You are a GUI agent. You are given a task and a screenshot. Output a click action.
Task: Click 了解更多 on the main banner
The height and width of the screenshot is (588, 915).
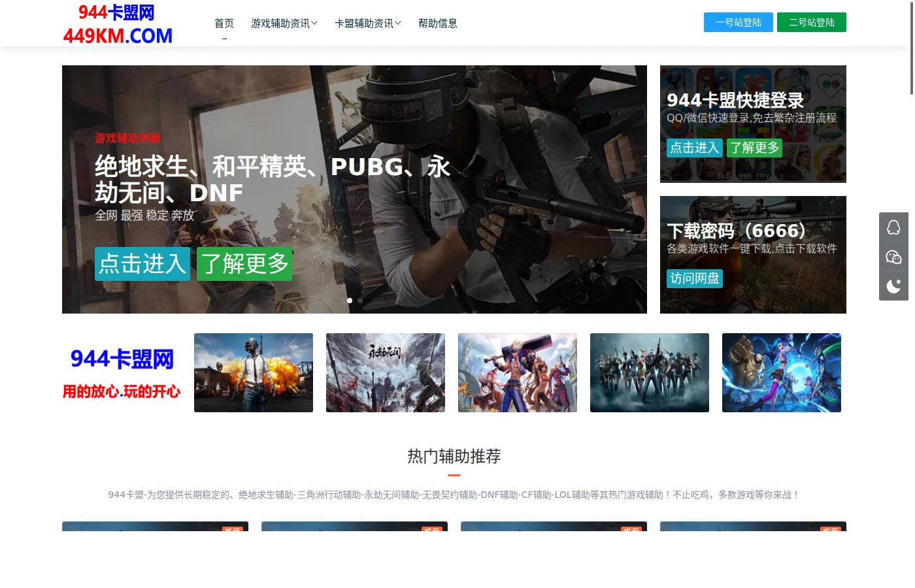tap(244, 264)
